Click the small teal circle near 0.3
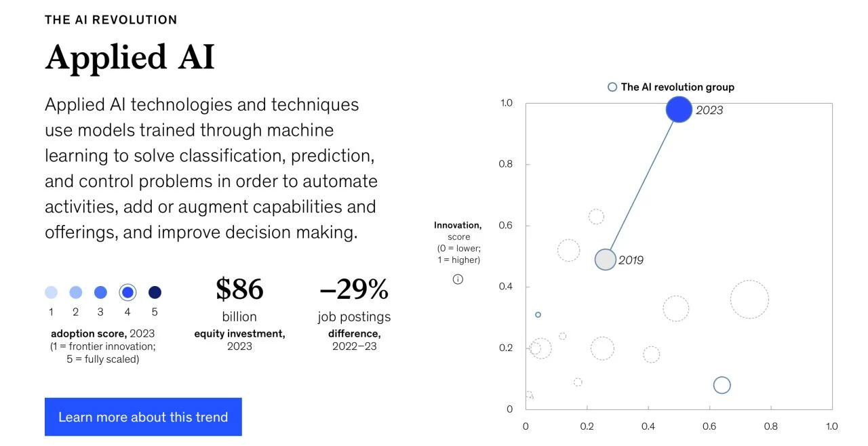868x446 pixels. (x=538, y=315)
